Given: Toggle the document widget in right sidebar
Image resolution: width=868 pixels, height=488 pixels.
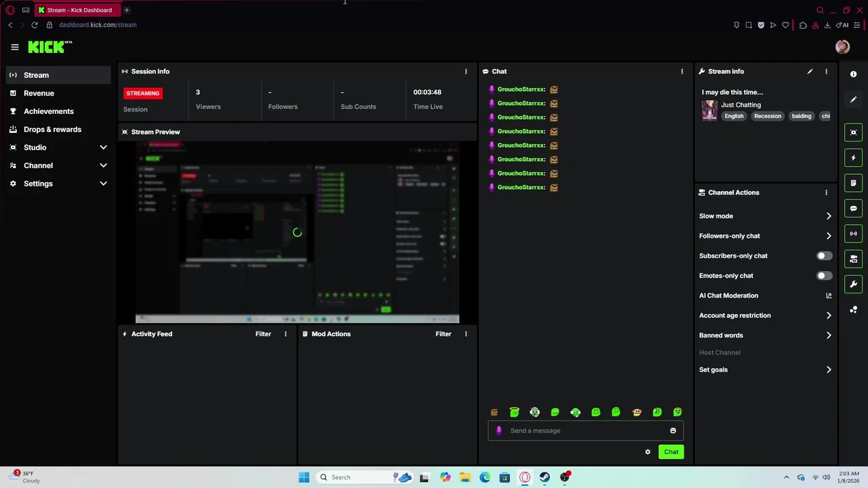Looking at the screenshot, I should coord(854,183).
